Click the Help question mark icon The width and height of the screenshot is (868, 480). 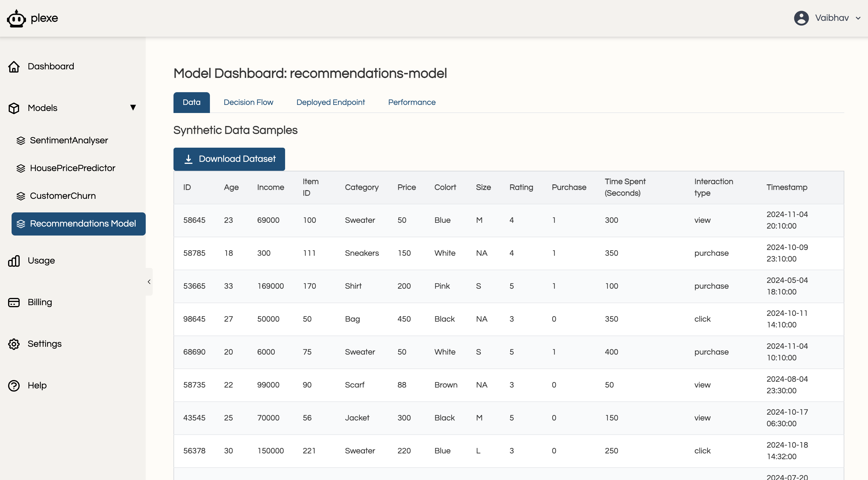[14, 386]
